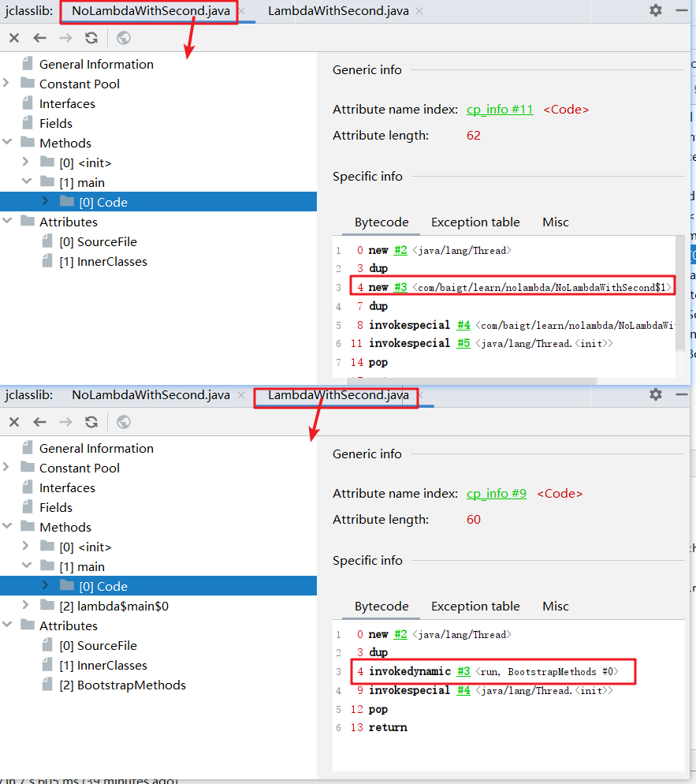Open #3 link on invokedynamic instruction
696x784 pixels.
(x=463, y=671)
